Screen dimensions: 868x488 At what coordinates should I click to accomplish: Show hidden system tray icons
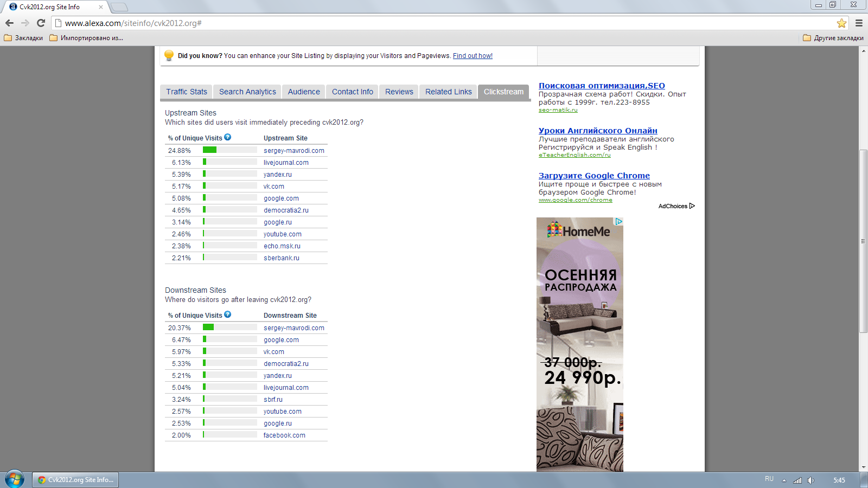click(784, 480)
